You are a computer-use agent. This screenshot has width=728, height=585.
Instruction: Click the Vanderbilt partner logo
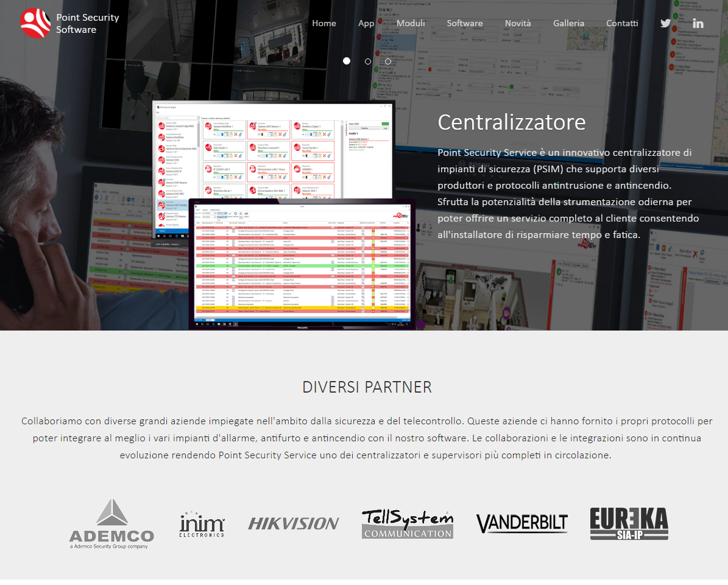(521, 524)
